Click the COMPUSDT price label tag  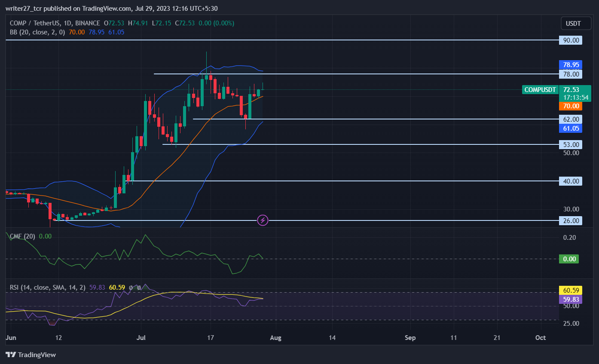pos(541,90)
